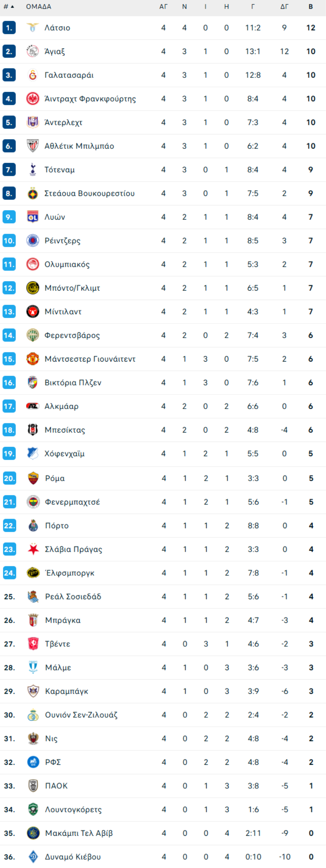326x868 pixels.
Task: Click the Galatasaray crest icon
Action: click(33, 75)
